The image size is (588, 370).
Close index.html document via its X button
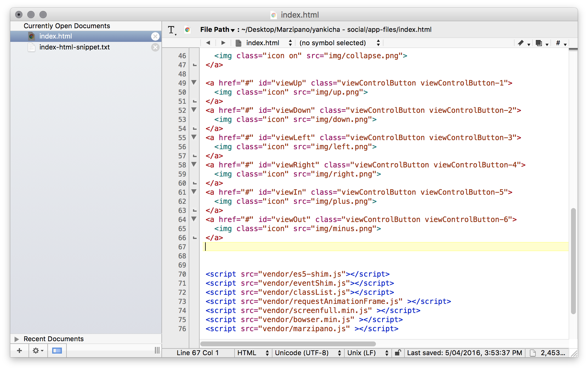(155, 36)
